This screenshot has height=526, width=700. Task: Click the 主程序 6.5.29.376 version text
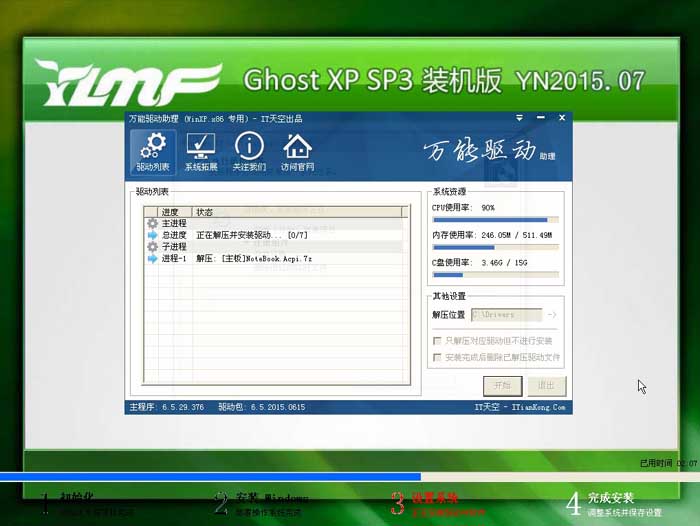(167, 407)
